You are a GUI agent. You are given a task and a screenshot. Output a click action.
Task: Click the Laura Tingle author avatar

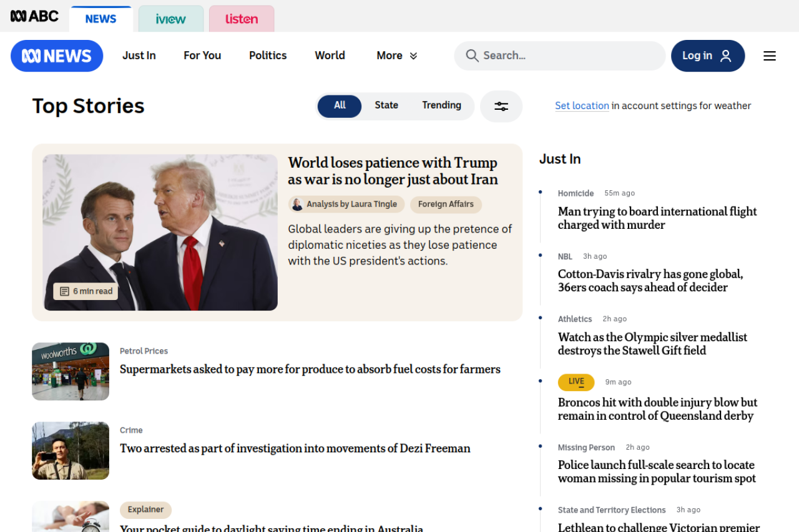(x=297, y=205)
